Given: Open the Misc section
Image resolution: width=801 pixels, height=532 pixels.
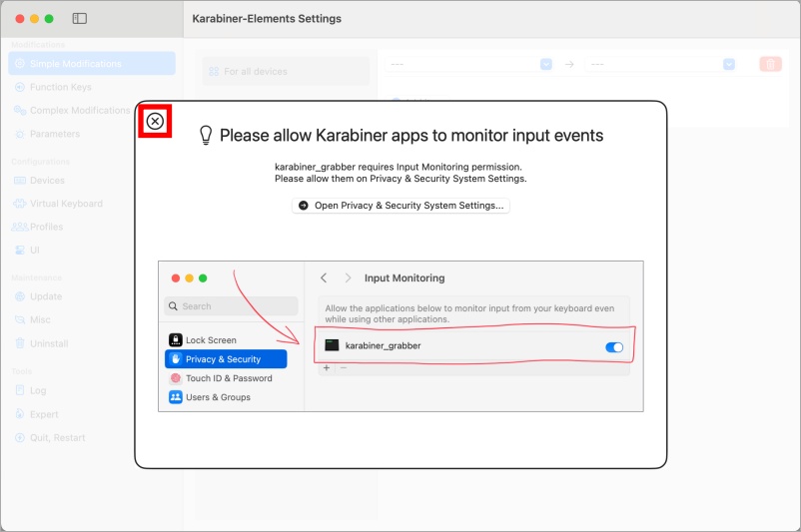Looking at the screenshot, I should tap(40, 319).
